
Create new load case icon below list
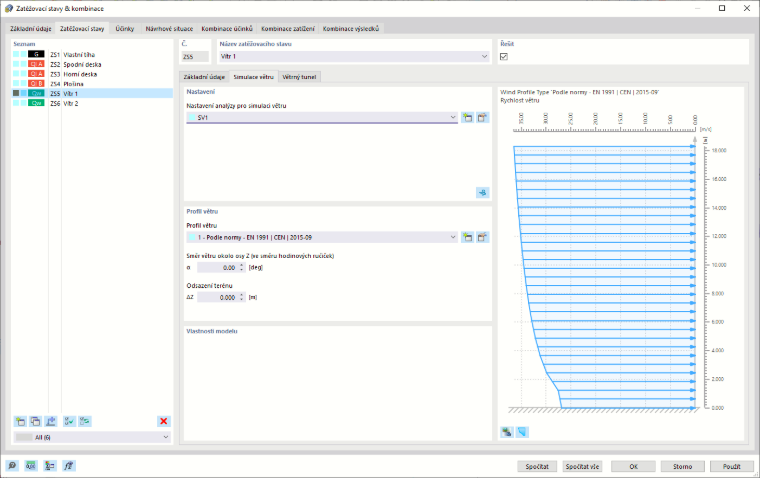coord(20,421)
